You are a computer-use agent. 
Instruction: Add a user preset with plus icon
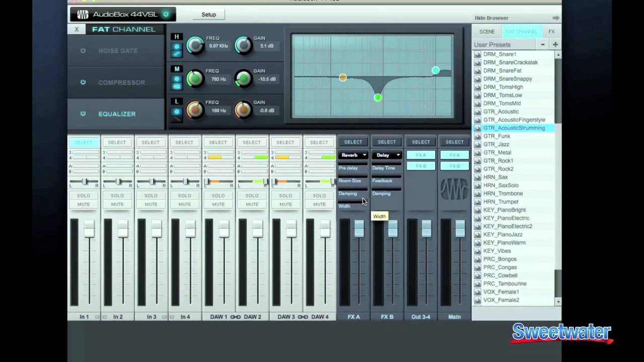click(x=555, y=45)
